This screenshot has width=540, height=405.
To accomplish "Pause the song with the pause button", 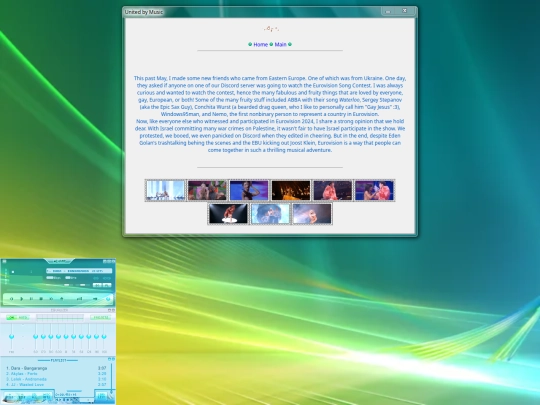I will tap(31, 299).
